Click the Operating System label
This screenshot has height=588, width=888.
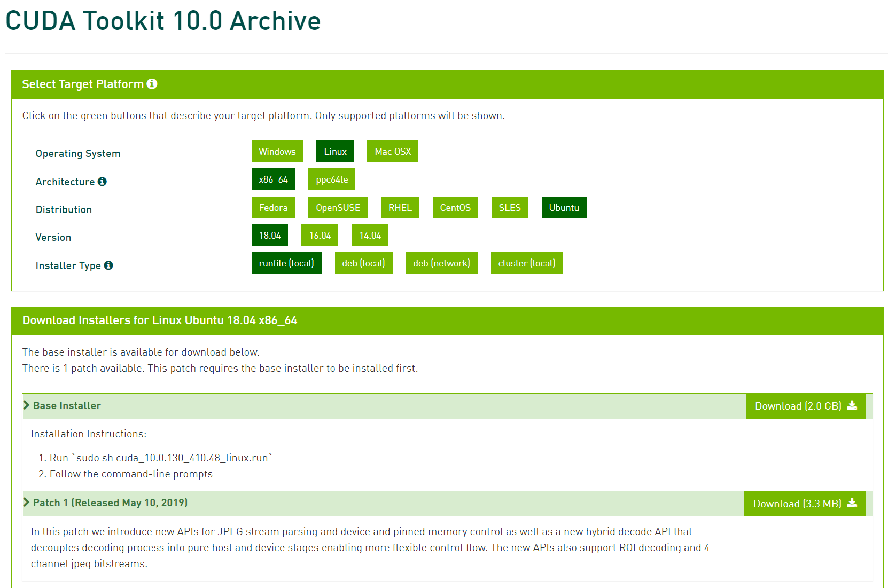pos(78,154)
